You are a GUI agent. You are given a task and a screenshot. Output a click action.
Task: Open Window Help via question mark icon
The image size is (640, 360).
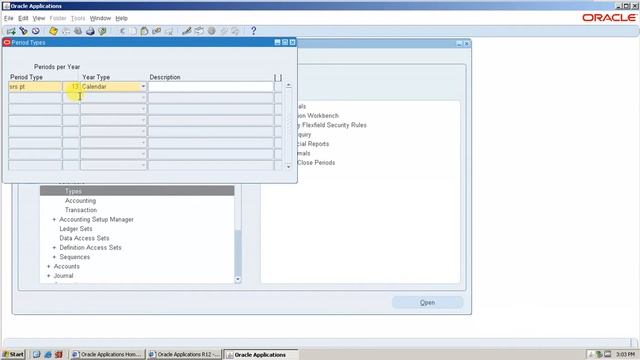coord(253,31)
